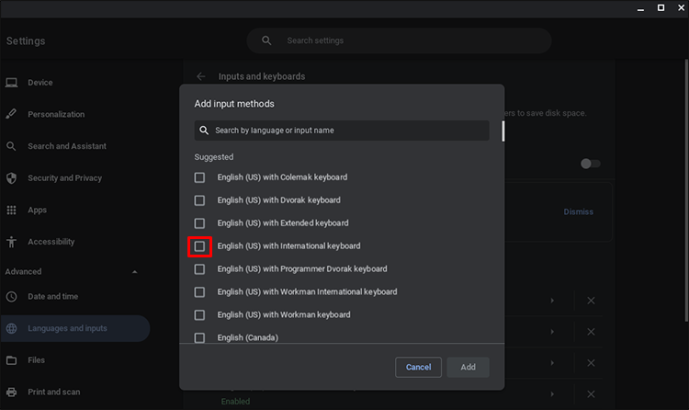The image size is (689, 410).
Task: Collapse the Advanced section
Action: (x=134, y=272)
